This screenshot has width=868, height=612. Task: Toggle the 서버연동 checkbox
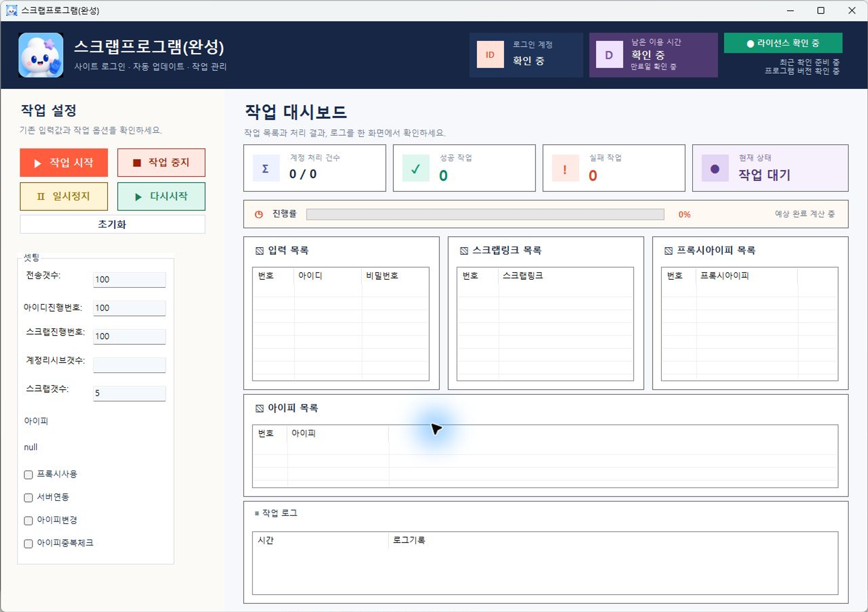pyautogui.click(x=28, y=498)
